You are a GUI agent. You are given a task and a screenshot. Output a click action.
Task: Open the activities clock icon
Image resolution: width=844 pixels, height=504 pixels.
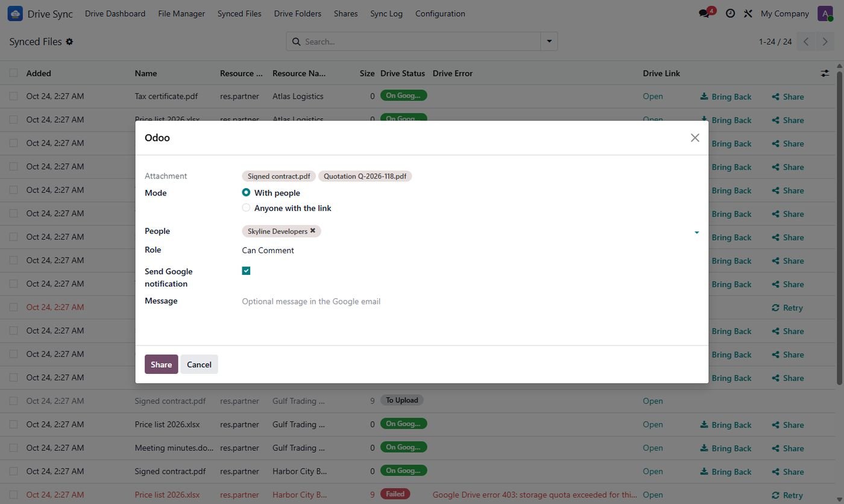pos(730,13)
